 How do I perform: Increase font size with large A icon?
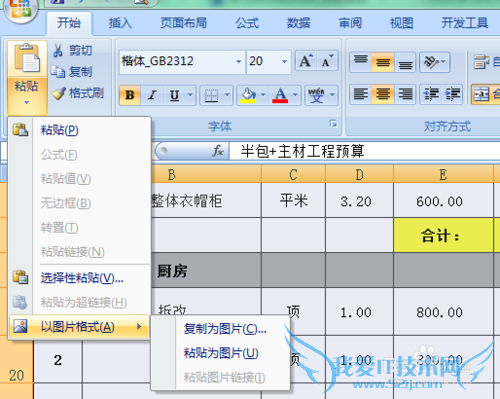[x=306, y=61]
